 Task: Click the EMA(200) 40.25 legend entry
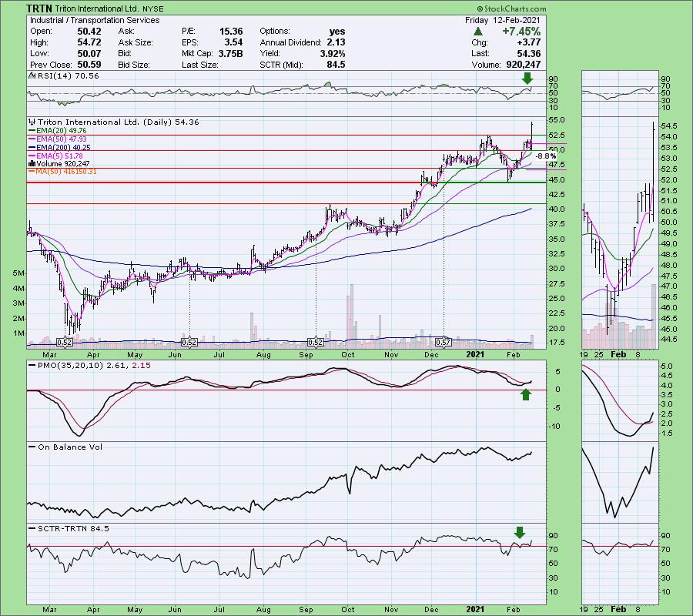(x=59, y=147)
